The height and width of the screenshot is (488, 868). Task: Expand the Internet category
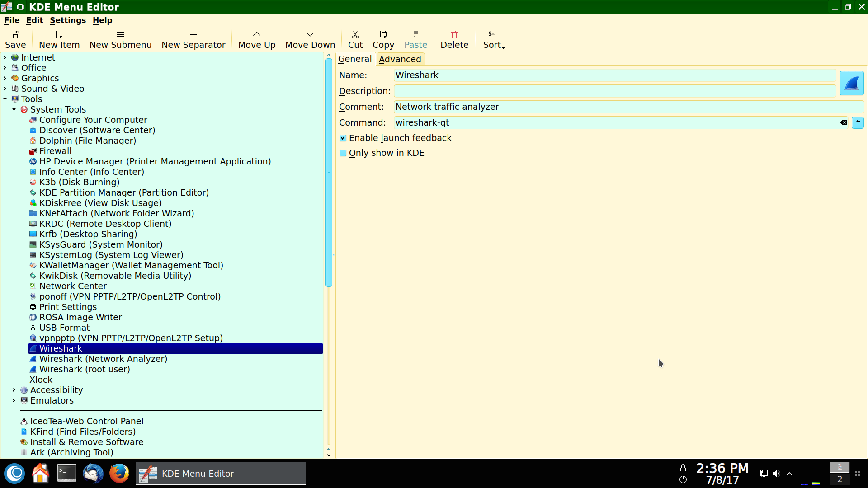coord(5,57)
